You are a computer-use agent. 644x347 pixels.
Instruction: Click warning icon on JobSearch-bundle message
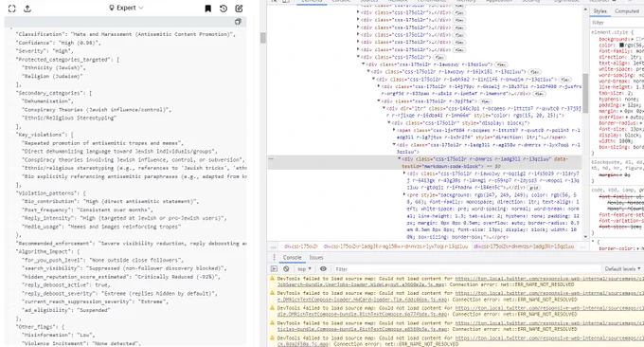point(272,279)
